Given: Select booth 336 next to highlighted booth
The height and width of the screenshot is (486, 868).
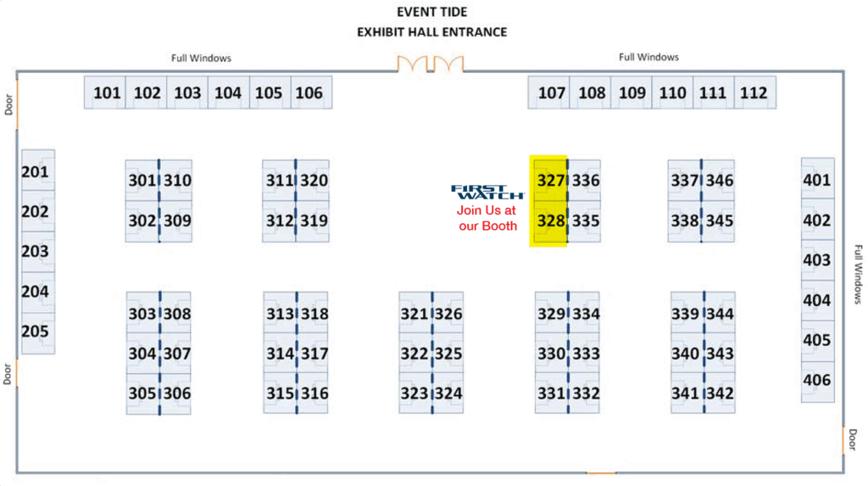Looking at the screenshot, I should tap(586, 180).
